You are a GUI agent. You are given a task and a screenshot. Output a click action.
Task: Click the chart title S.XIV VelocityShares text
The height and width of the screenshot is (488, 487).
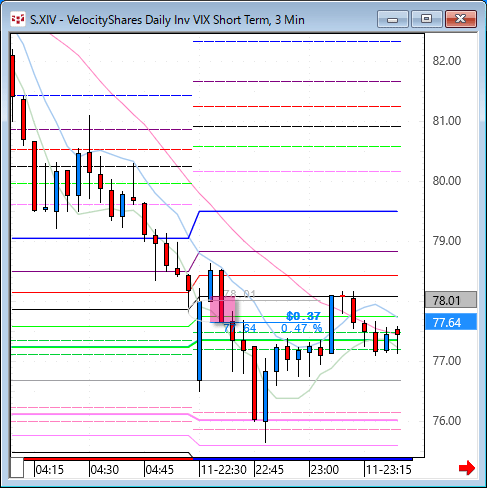[x=167, y=20]
